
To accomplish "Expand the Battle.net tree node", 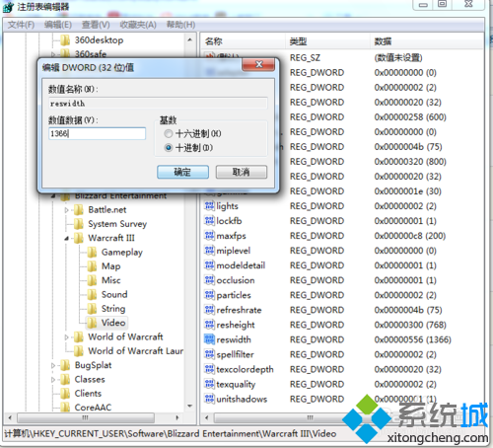I will (x=67, y=210).
